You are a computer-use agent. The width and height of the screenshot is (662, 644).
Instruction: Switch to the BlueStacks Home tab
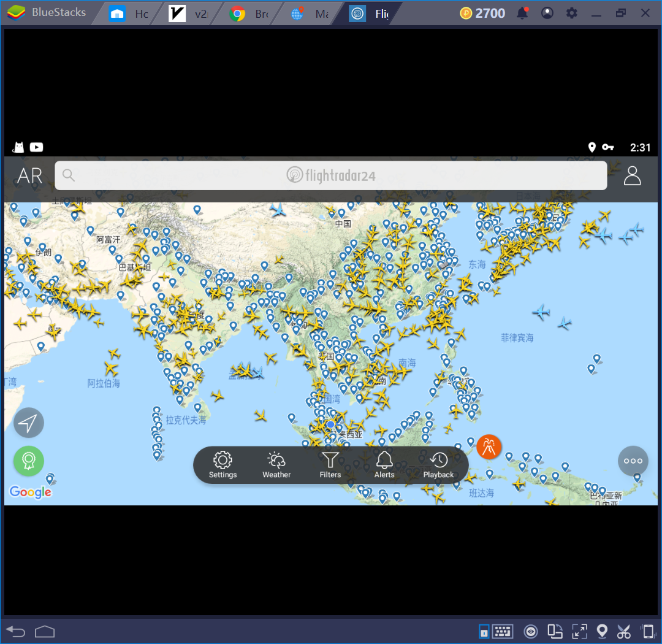point(128,13)
